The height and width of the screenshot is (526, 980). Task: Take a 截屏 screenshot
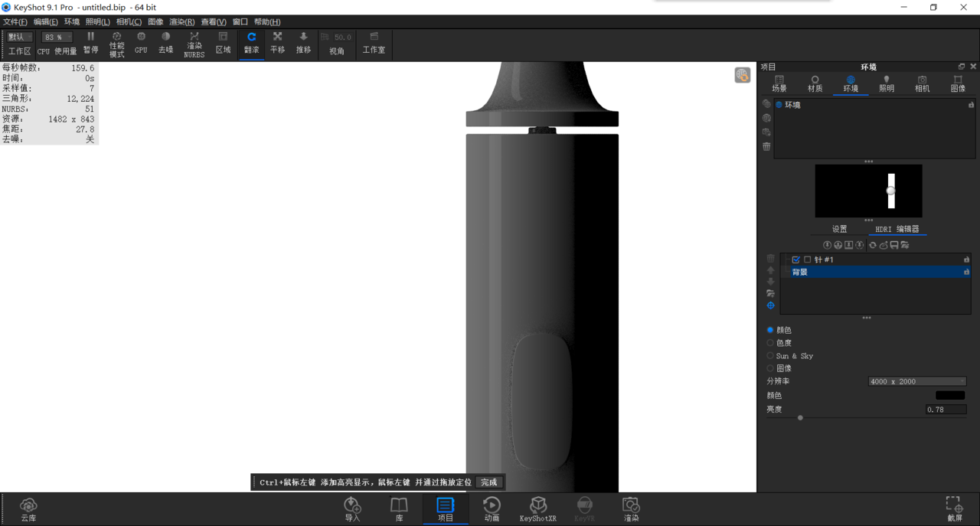[954, 509]
